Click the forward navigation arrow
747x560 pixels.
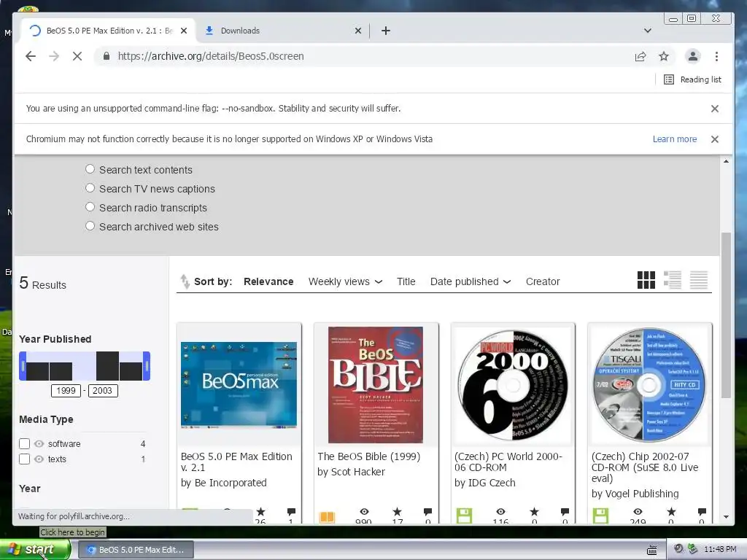pos(54,56)
